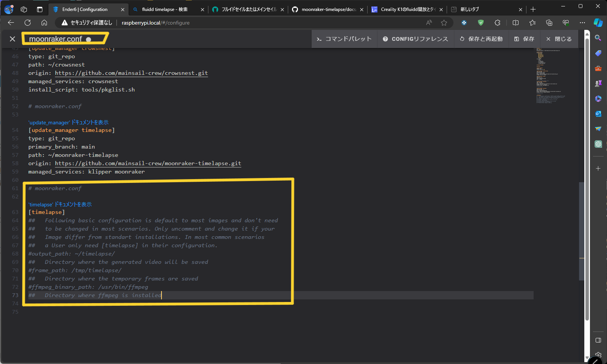Open a new browser tab with plus
This screenshot has height=364, width=607.
(533, 9)
